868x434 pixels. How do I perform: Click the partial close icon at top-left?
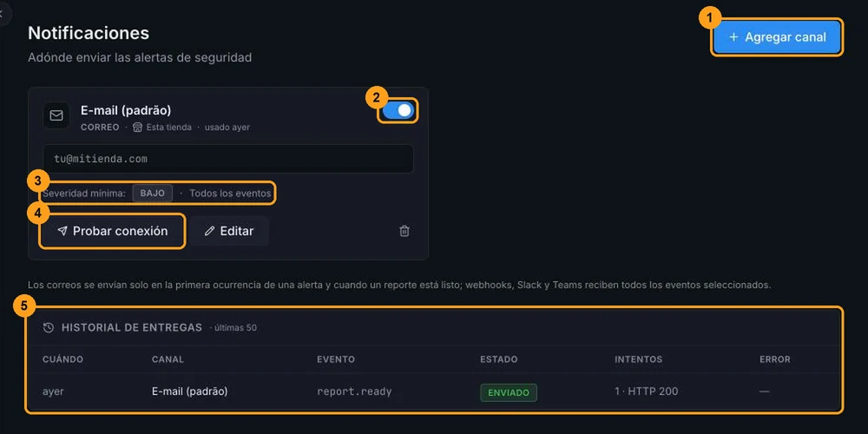3,14
